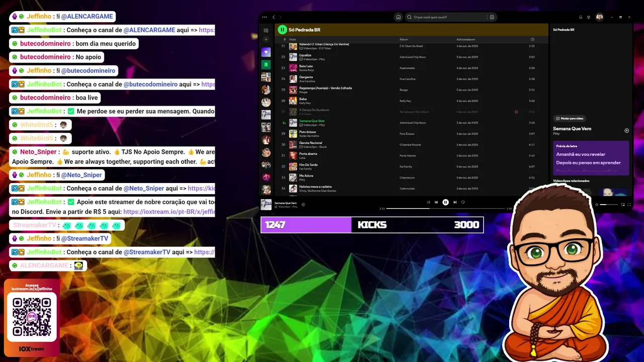
Task: Sort tracks by the Adicionada em column header
Action: [465, 39]
